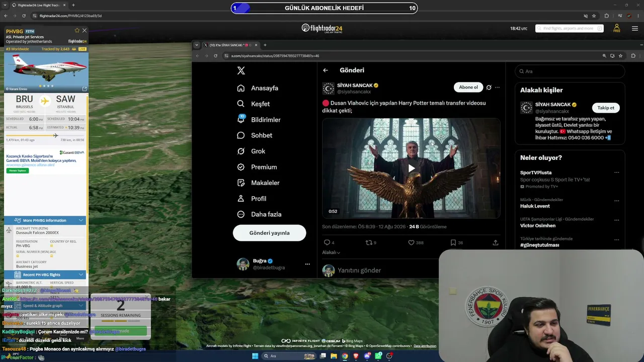This screenshot has height=362, width=644.
Task: Open a new tab in X window
Action: tap(265, 45)
